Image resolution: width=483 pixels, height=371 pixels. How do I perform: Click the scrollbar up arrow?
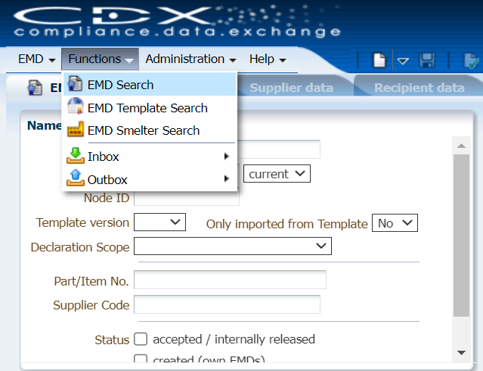462,146
